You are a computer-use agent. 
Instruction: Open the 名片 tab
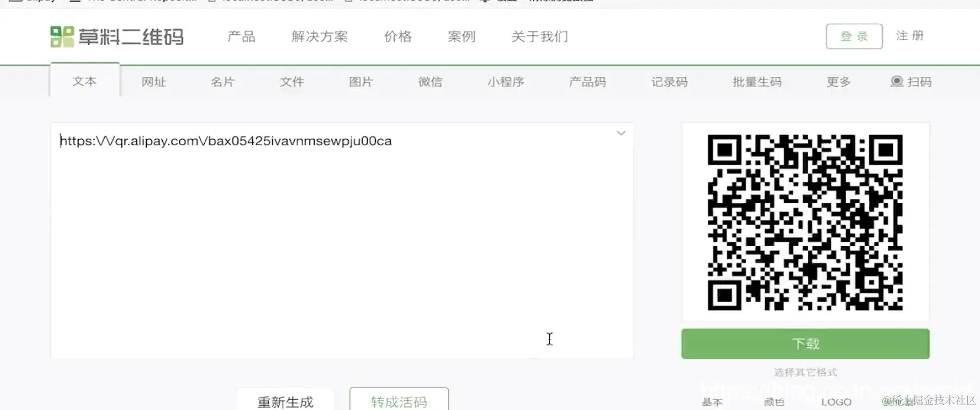223,82
